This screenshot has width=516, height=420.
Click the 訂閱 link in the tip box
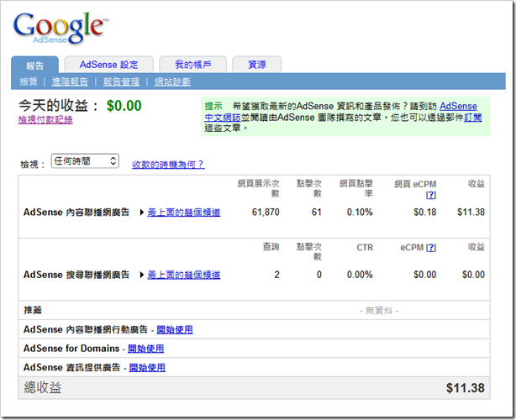tap(472, 118)
